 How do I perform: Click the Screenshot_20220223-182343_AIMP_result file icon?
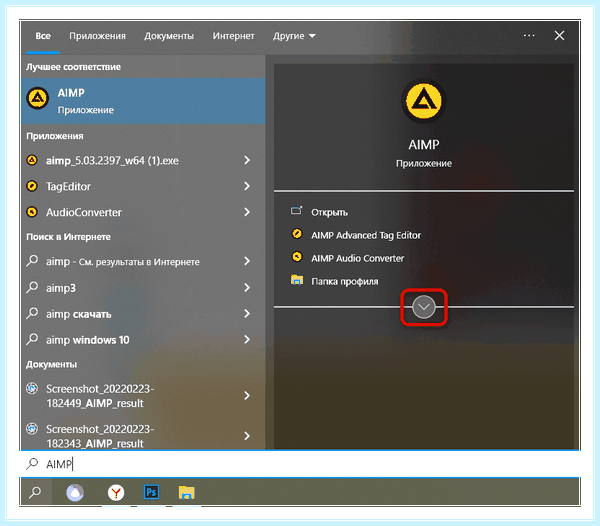pyautogui.click(x=32, y=429)
